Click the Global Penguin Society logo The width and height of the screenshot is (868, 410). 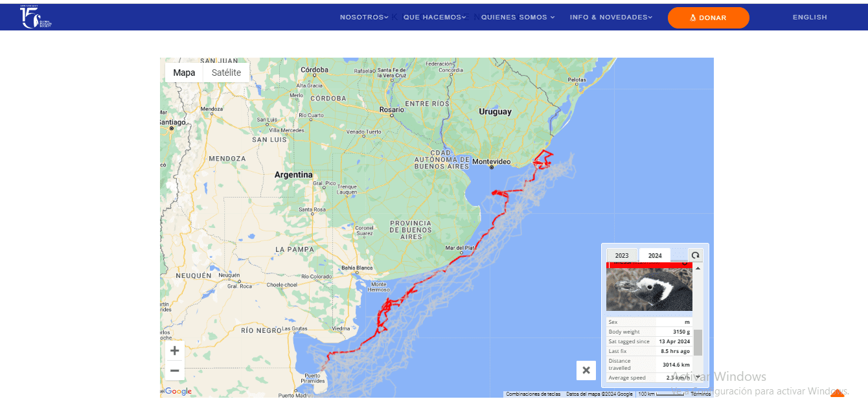pyautogui.click(x=36, y=17)
